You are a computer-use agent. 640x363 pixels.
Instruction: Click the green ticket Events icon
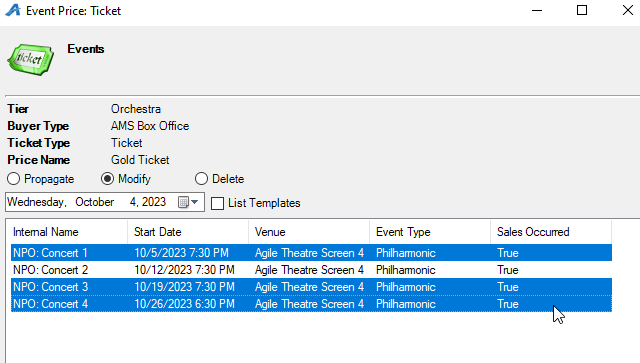click(x=31, y=60)
